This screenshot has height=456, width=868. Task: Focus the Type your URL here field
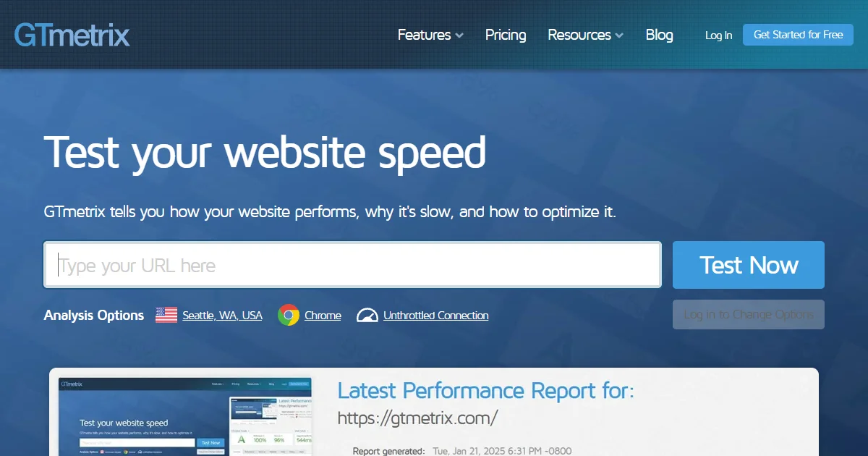click(352, 265)
